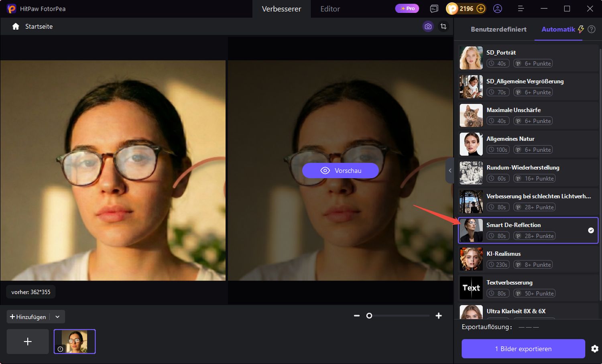
Task: Select Verbesserung bei schlechten Lichtverh... model
Action: (529, 201)
